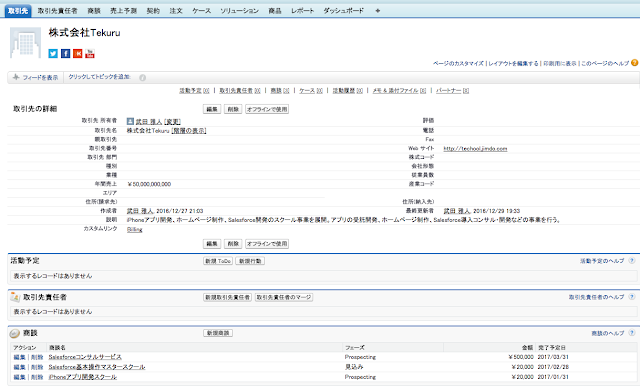The width and height of the screenshot is (640, 389).
Task: Jump to the 活動履歴 related list link
Action: (x=348, y=91)
